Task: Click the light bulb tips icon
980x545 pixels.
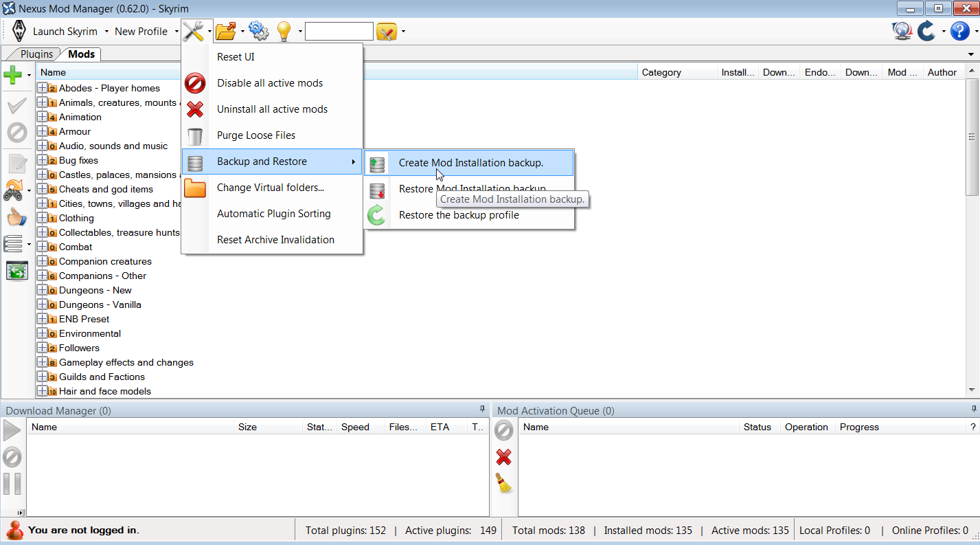Action: tap(284, 31)
